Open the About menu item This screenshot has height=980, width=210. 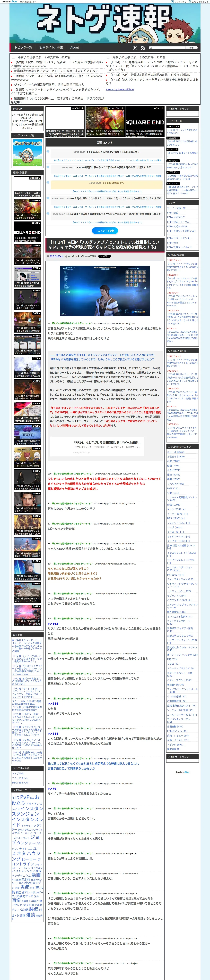pos(75,48)
